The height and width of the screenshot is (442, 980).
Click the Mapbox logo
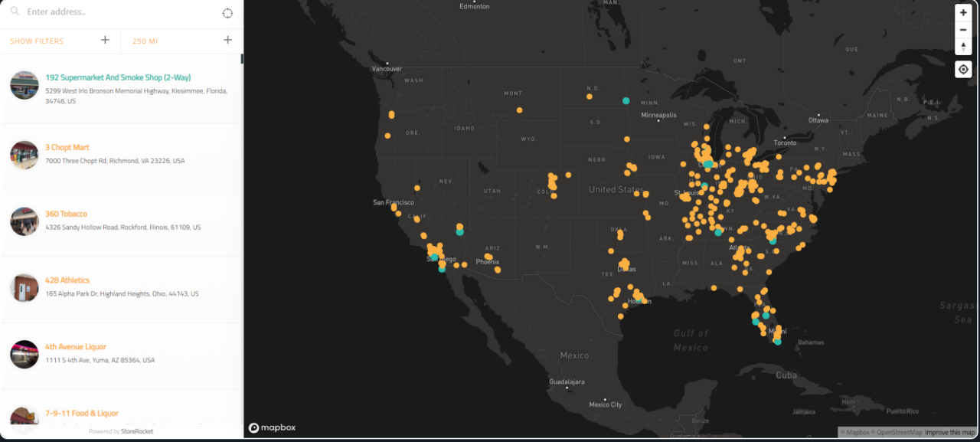click(272, 427)
